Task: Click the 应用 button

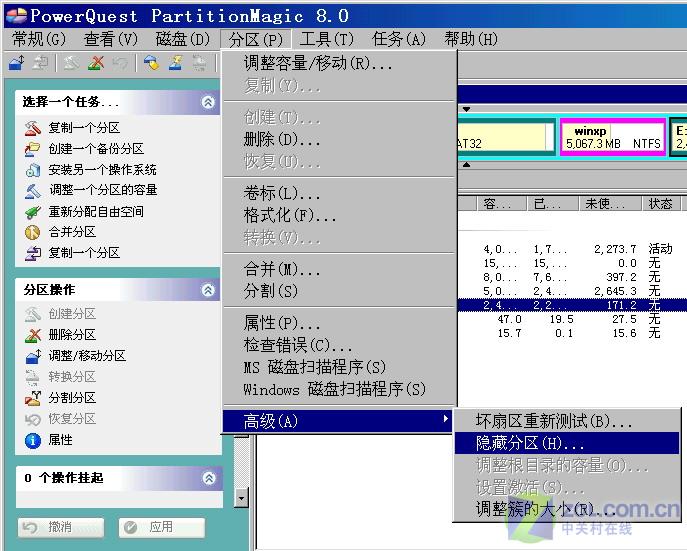Action: [x=162, y=527]
